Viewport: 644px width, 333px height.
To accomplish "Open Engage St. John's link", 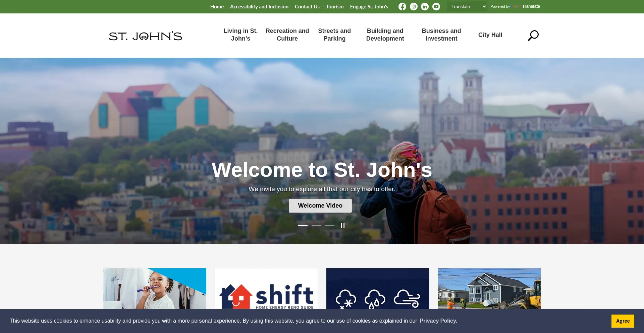I will pos(369,7).
